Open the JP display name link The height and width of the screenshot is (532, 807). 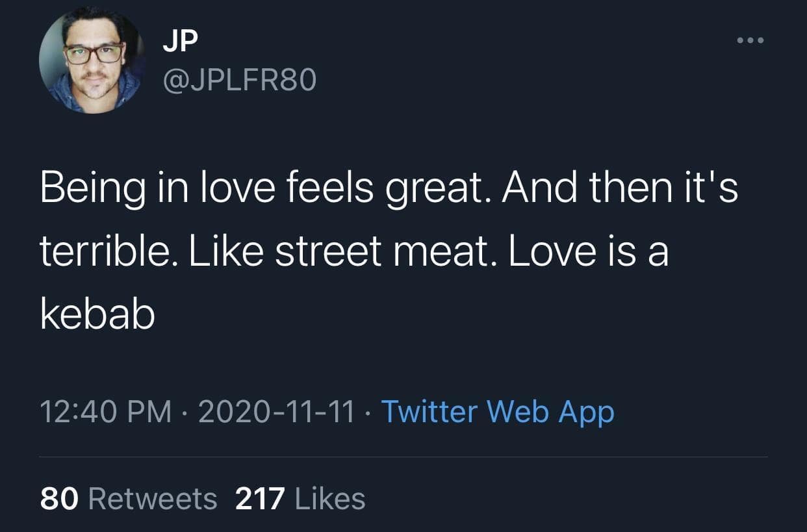point(180,41)
